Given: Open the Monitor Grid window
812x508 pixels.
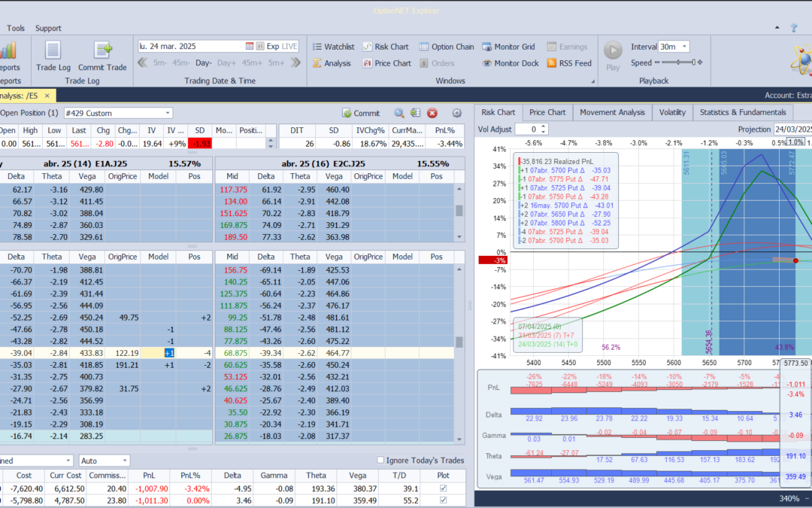Looking at the screenshot, I should tap(508, 47).
